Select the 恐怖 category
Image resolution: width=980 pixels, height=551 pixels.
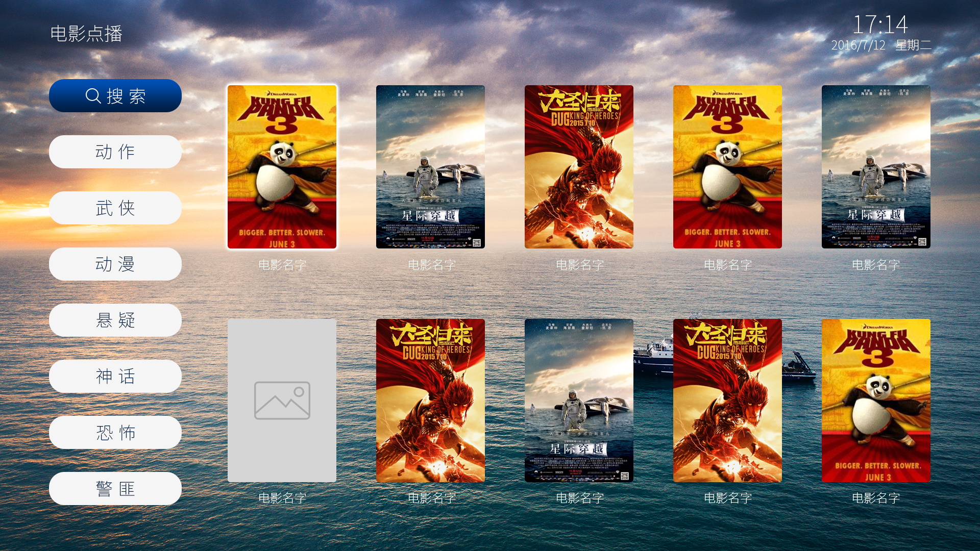(115, 432)
